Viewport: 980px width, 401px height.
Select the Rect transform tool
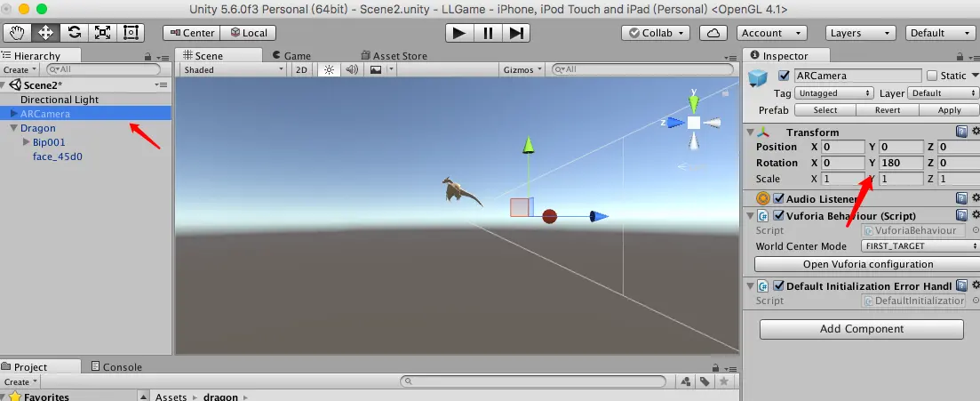coord(131,33)
